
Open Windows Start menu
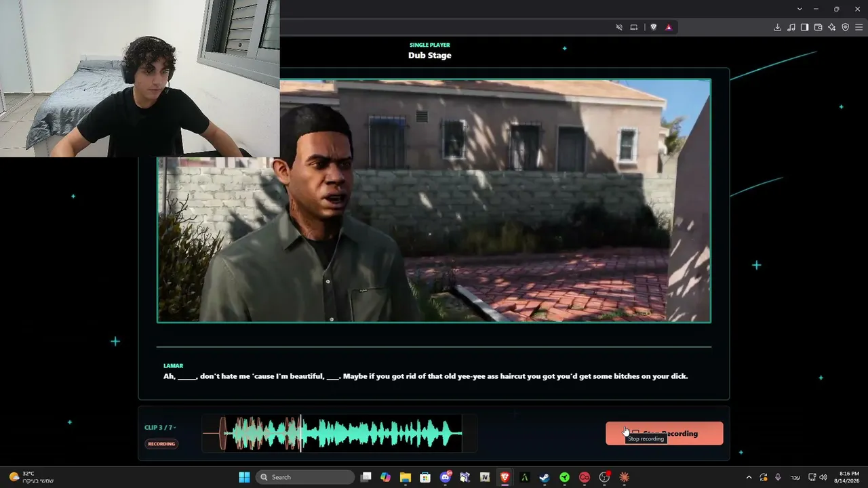[x=244, y=477]
